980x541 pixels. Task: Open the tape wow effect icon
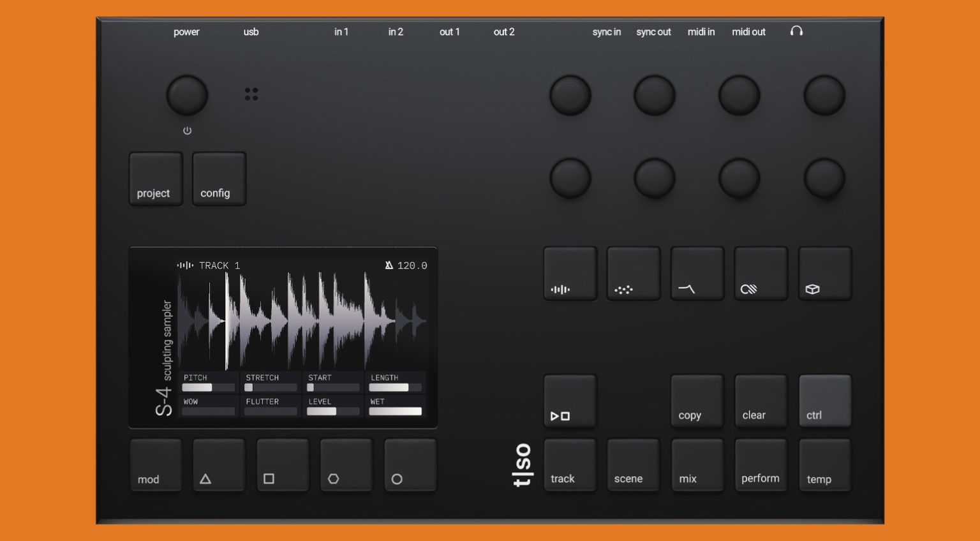[761, 273]
